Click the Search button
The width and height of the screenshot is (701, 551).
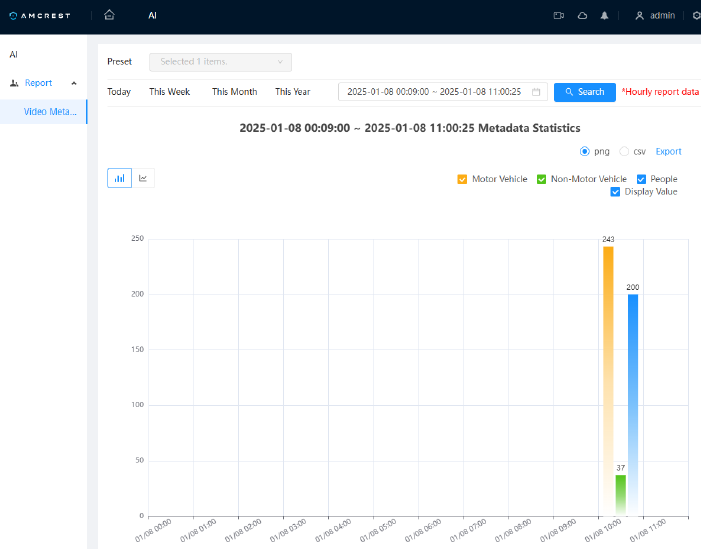(584, 92)
